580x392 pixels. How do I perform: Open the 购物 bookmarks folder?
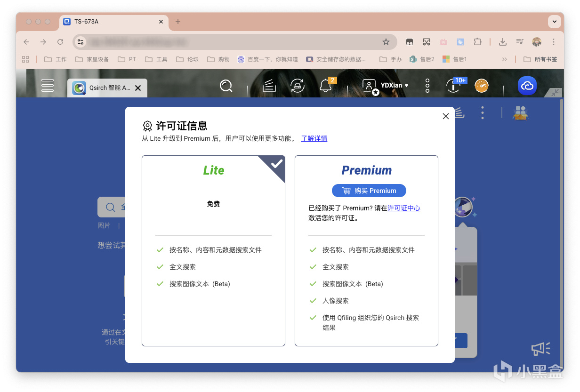[218, 59]
